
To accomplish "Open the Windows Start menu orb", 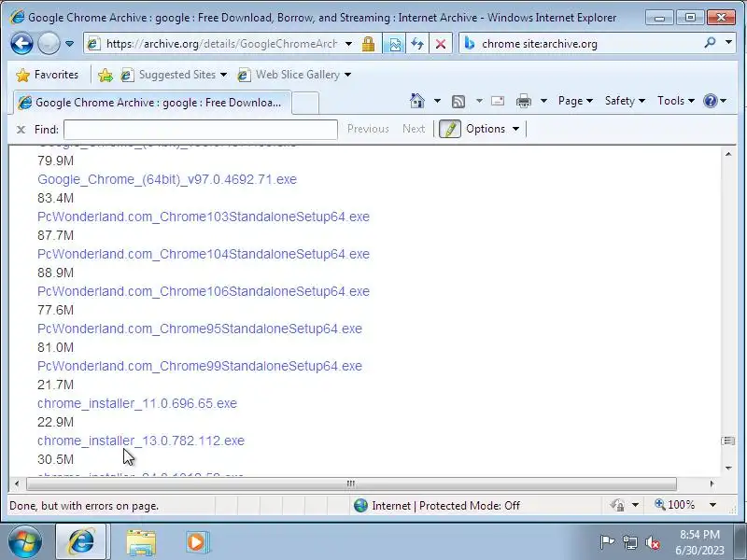I will point(24,542).
